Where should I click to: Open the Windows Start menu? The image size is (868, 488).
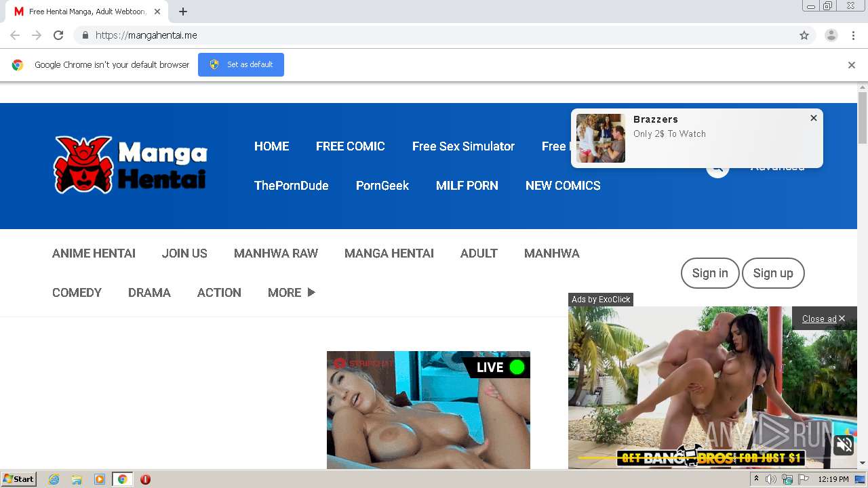pyautogui.click(x=18, y=479)
